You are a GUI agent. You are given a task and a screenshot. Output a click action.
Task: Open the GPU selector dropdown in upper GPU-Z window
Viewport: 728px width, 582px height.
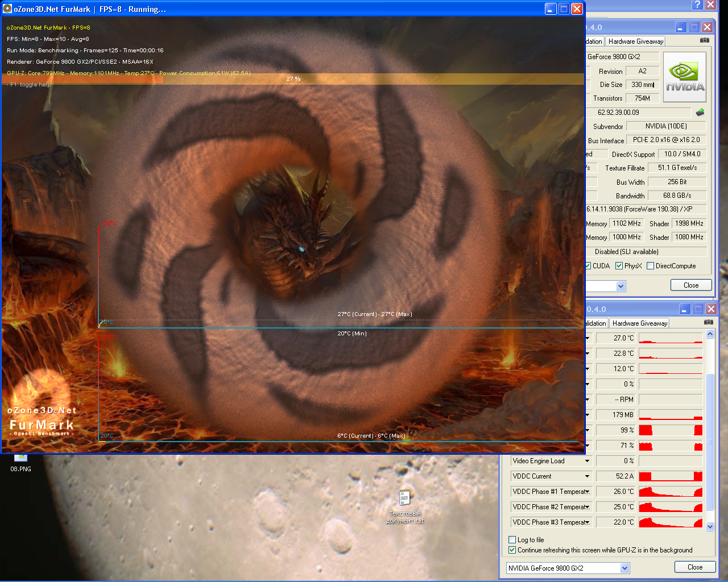click(621, 286)
